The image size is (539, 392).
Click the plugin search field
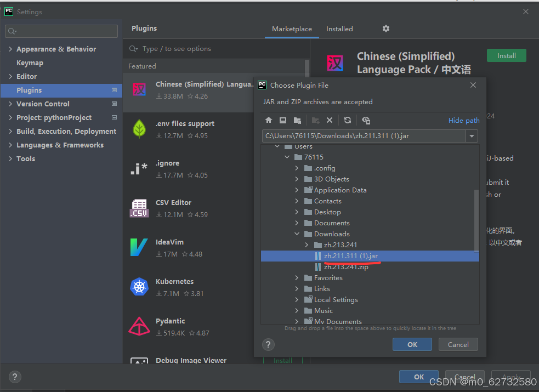[217, 49]
